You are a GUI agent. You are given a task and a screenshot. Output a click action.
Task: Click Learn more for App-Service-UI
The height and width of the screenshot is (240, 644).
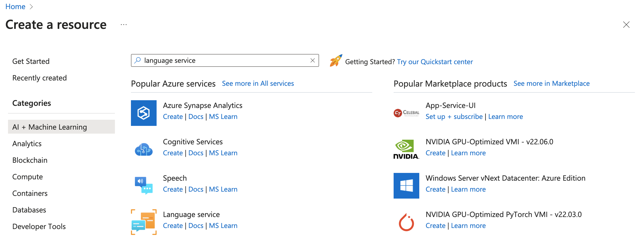[505, 117]
